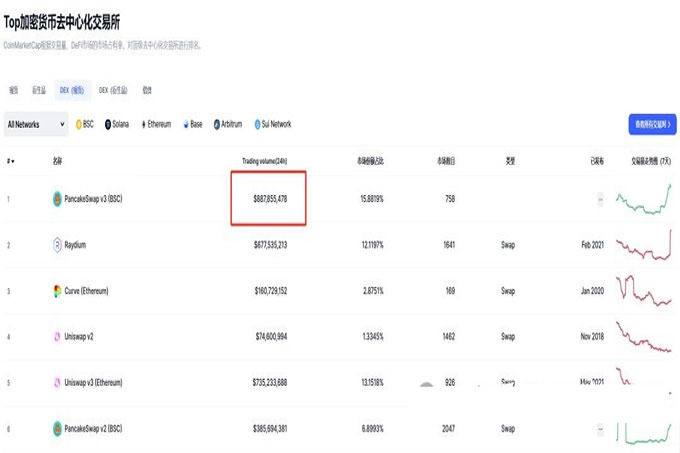Filter exchanges by Solana network
The width and height of the screenshot is (680, 453).
point(117,125)
